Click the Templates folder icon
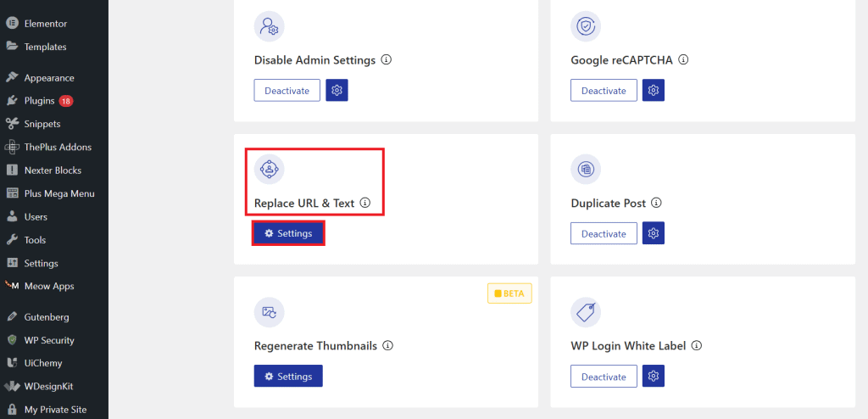Screen dimensions: 868x419 click(x=12, y=47)
